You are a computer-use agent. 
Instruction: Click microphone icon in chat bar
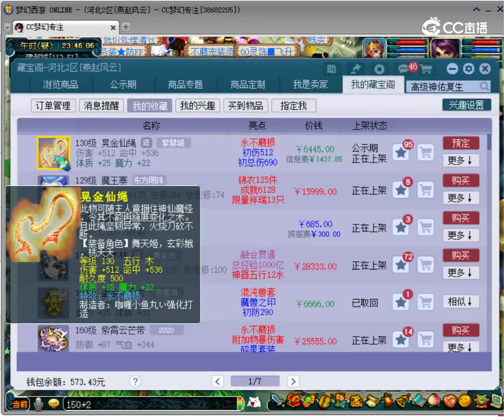pos(38,404)
